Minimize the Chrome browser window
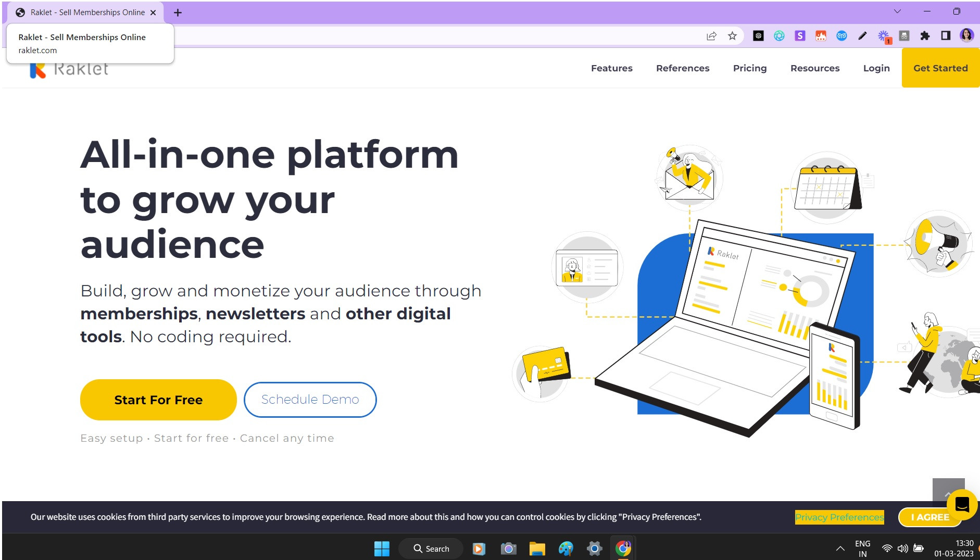The width and height of the screenshot is (980, 560). [927, 11]
